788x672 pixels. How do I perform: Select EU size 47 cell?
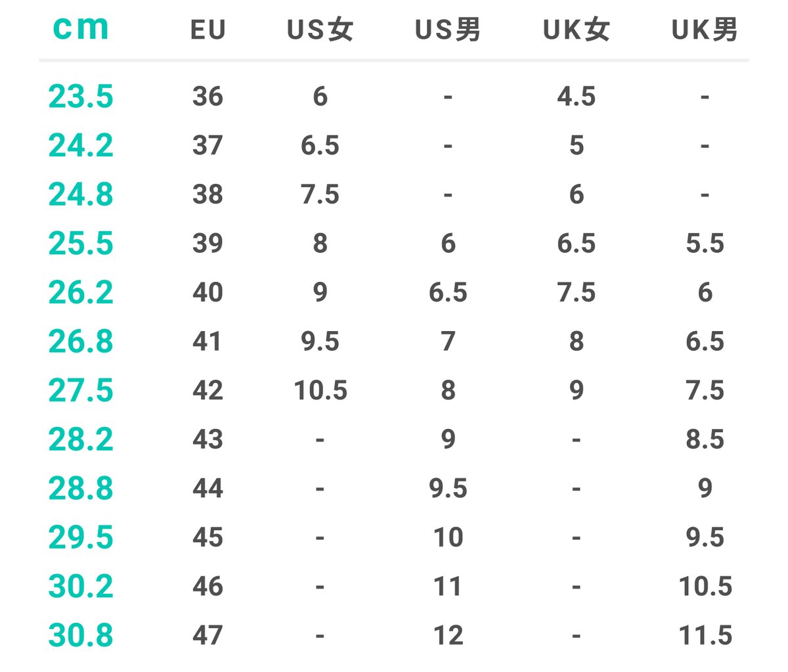(x=208, y=635)
